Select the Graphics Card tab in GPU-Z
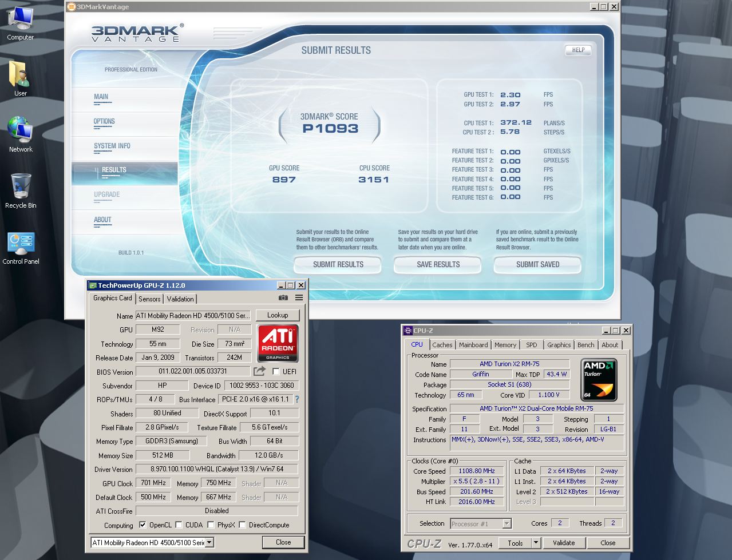 [x=113, y=298]
